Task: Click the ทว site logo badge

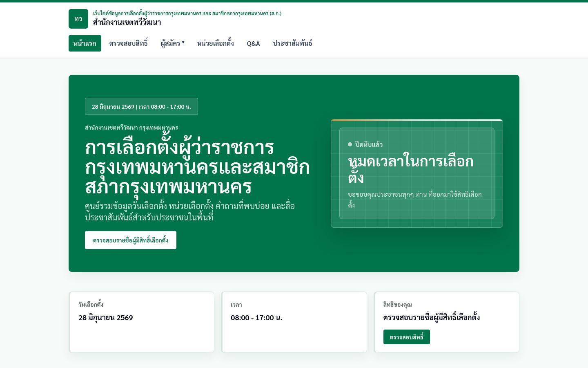Action: 78,19
